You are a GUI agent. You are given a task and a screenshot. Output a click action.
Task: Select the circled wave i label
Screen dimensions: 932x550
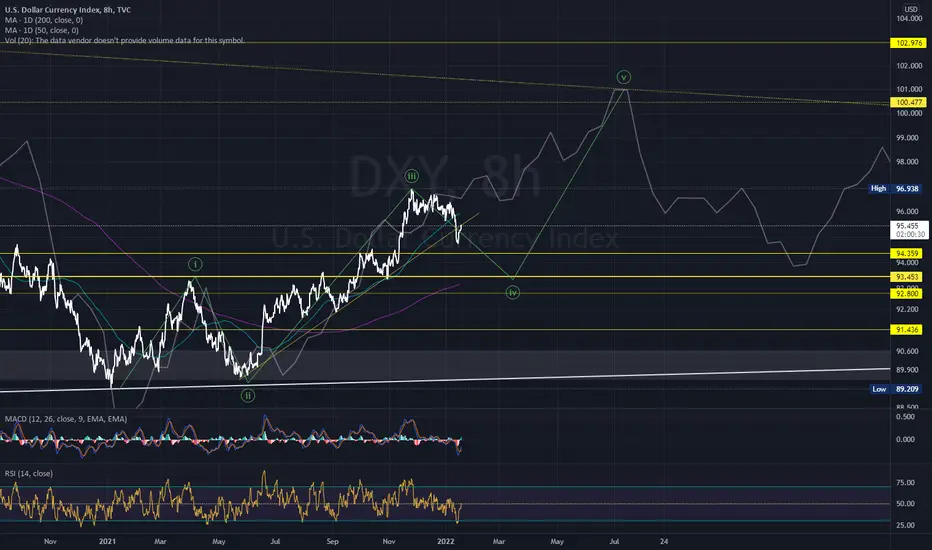click(195, 264)
